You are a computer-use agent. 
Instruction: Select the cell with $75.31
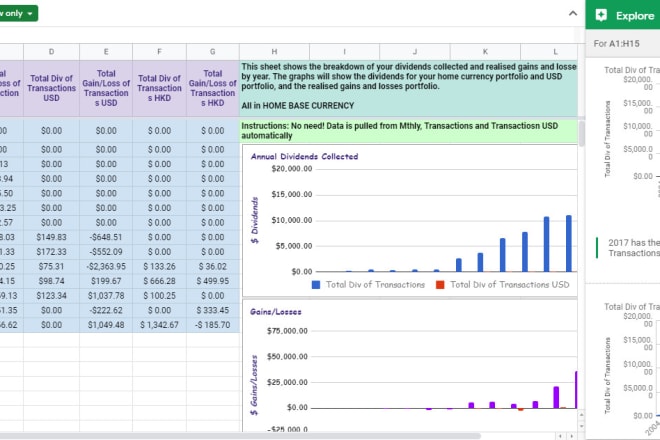point(51,267)
